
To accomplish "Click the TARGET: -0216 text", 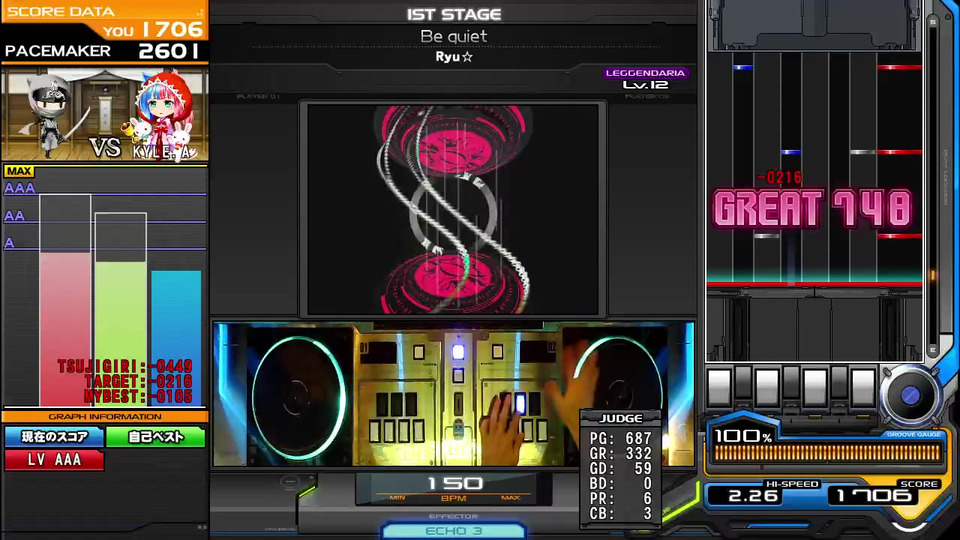I will click(x=138, y=381).
